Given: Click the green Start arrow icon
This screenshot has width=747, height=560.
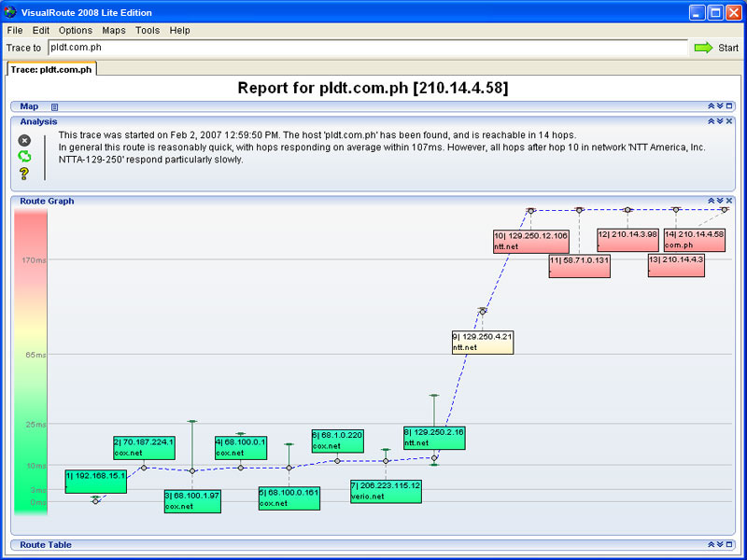Looking at the screenshot, I should coord(703,48).
